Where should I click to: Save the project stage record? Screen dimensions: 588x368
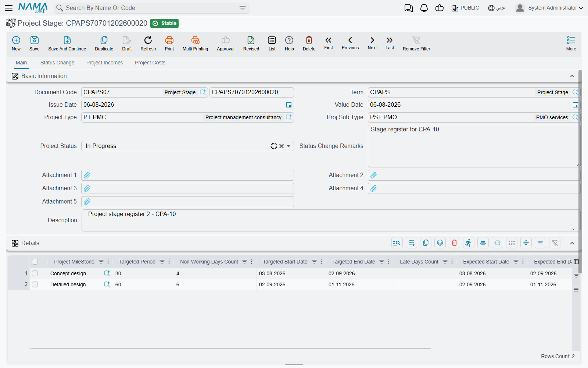pos(35,43)
